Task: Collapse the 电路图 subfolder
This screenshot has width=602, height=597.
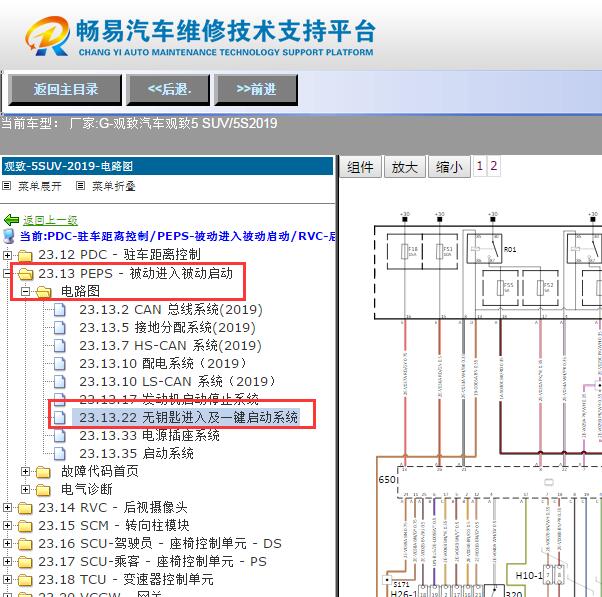Action: pos(25,291)
